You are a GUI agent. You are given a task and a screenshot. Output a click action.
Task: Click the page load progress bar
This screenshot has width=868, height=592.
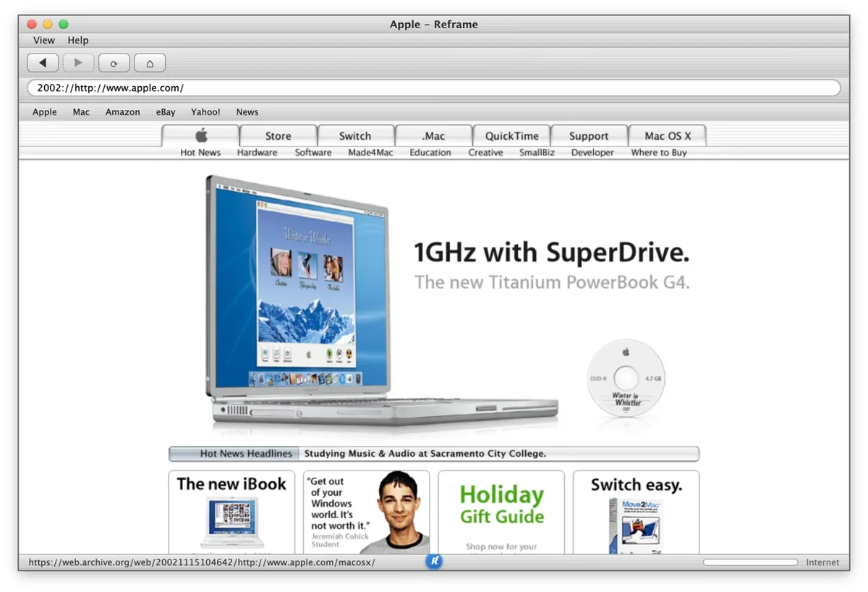tap(752, 562)
